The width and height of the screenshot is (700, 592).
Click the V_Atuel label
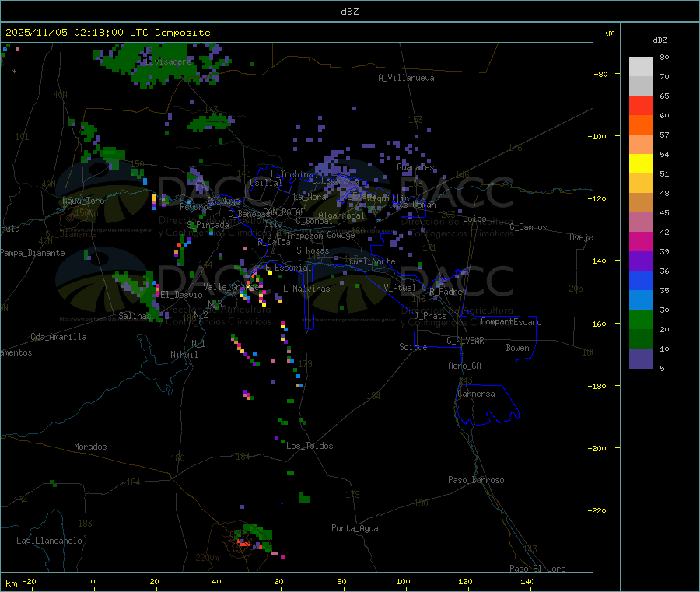click(x=400, y=288)
